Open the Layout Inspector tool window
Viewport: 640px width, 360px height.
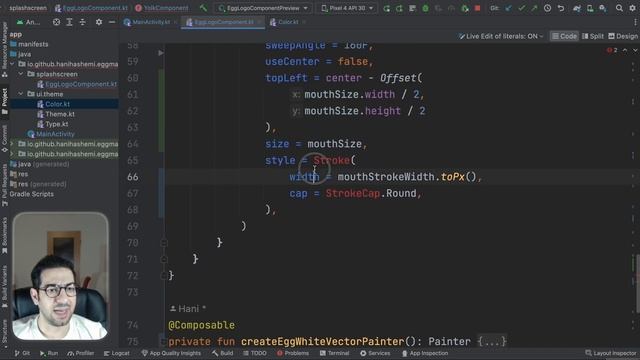pyautogui.click(x=611, y=353)
